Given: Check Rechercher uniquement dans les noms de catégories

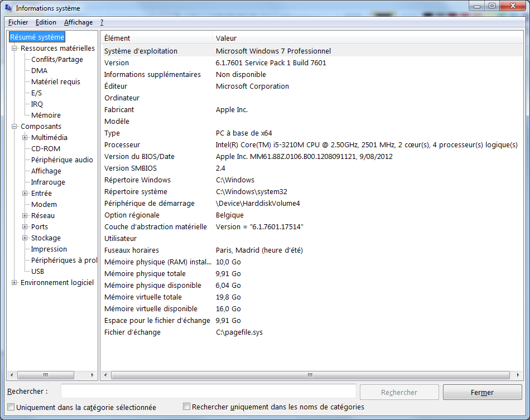Looking at the screenshot, I should [x=186, y=407].
